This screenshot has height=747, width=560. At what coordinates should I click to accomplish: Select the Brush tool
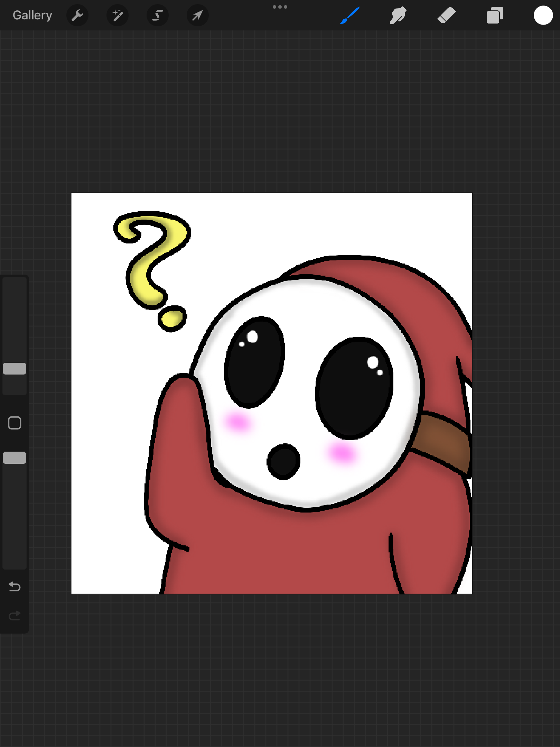click(x=350, y=15)
